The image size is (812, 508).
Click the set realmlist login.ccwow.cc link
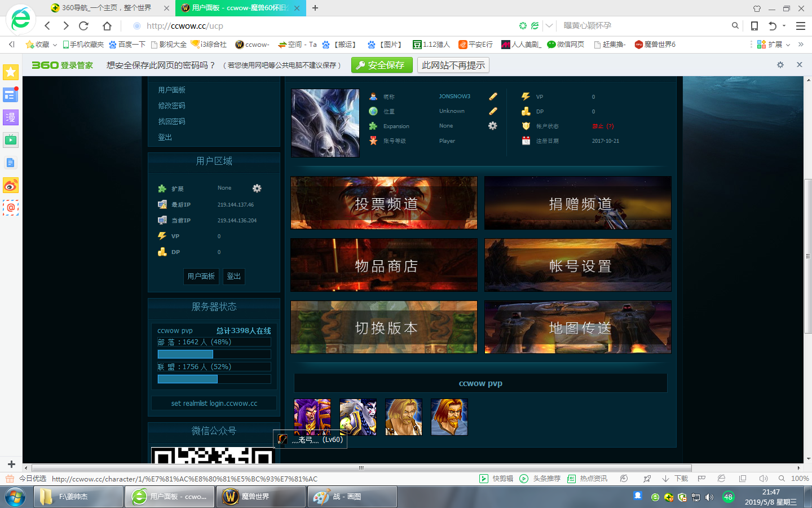tap(214, 403)
